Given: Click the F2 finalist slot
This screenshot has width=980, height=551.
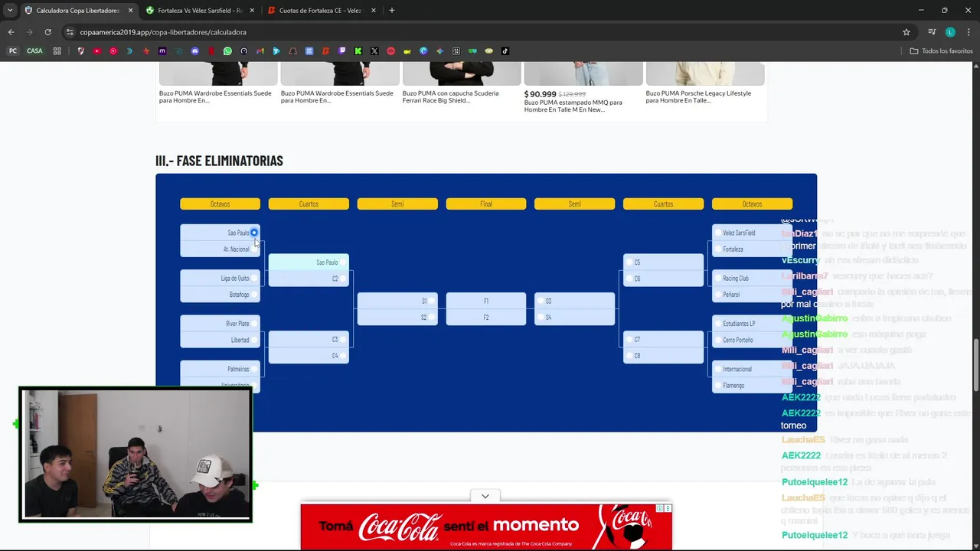Looking at the screenshot, I should [x=486, y=318].
